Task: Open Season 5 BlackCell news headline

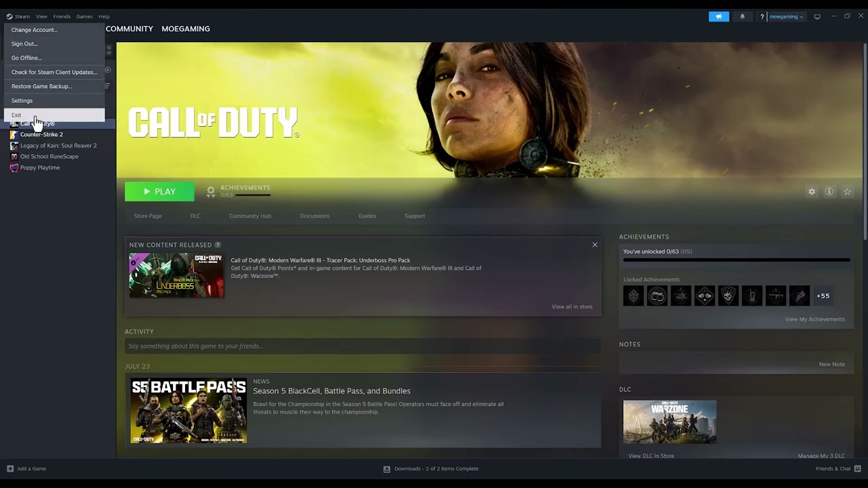Action: [x=332, y=391]
